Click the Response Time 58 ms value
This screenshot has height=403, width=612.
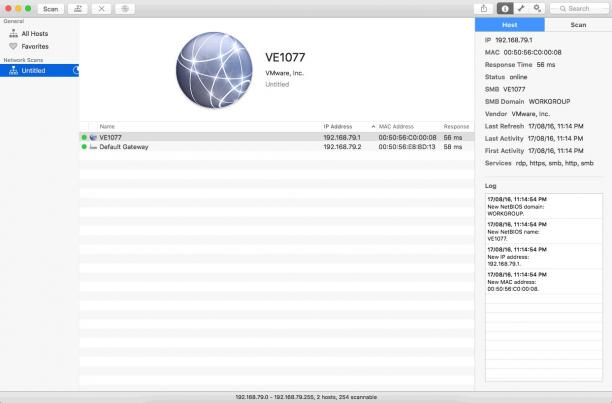[x=546, y=64]
